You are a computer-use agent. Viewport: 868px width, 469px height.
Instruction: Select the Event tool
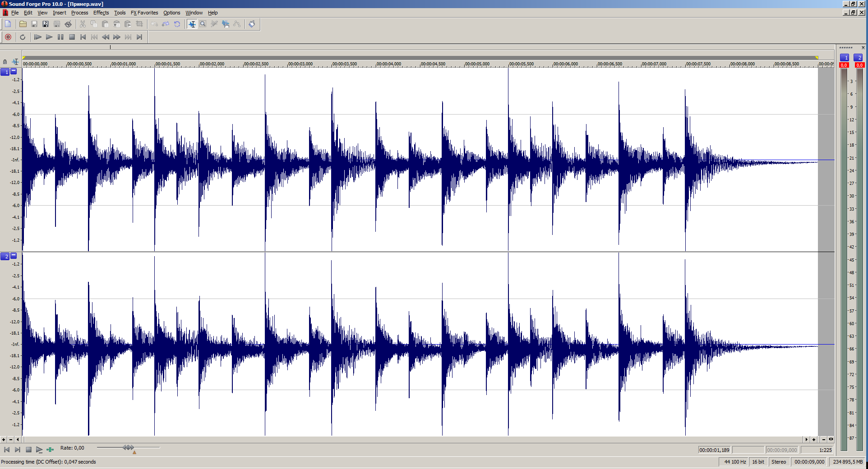click(226, 24)
